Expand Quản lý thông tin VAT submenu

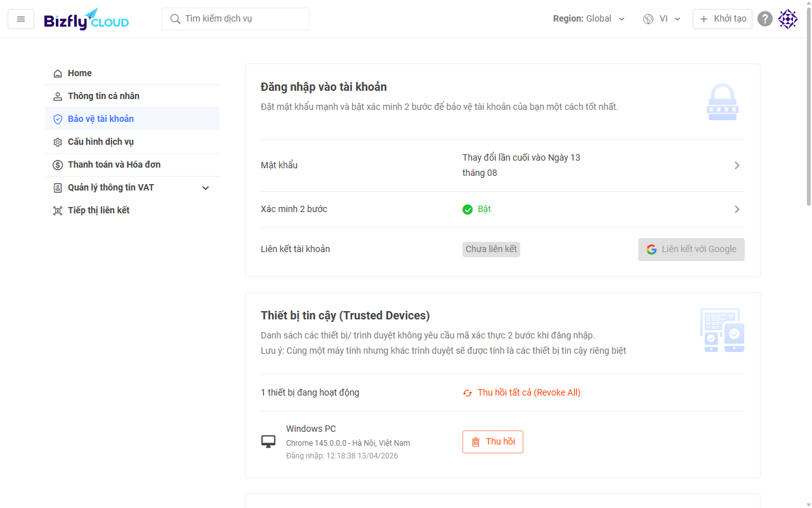(x=205, y=188)
